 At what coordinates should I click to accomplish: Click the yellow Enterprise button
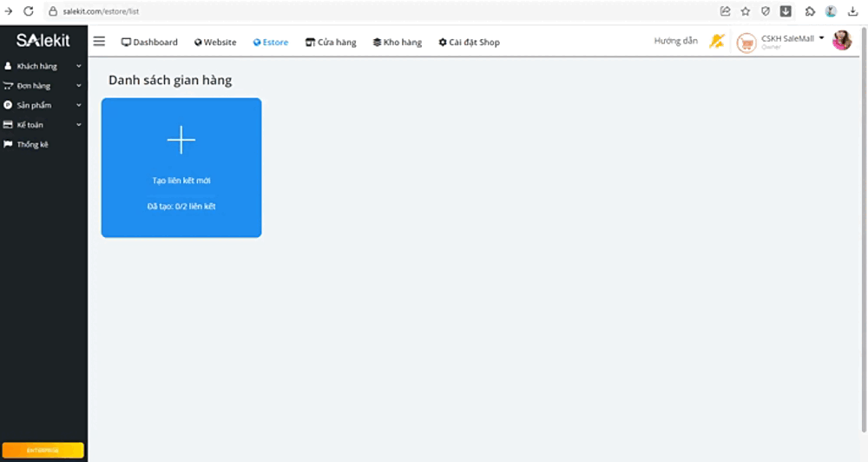43,450
